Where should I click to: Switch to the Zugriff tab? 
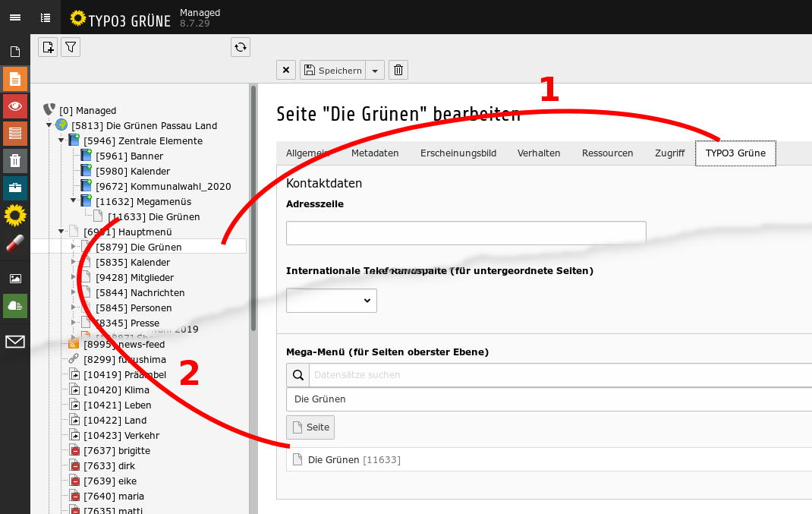pos(669,153)
